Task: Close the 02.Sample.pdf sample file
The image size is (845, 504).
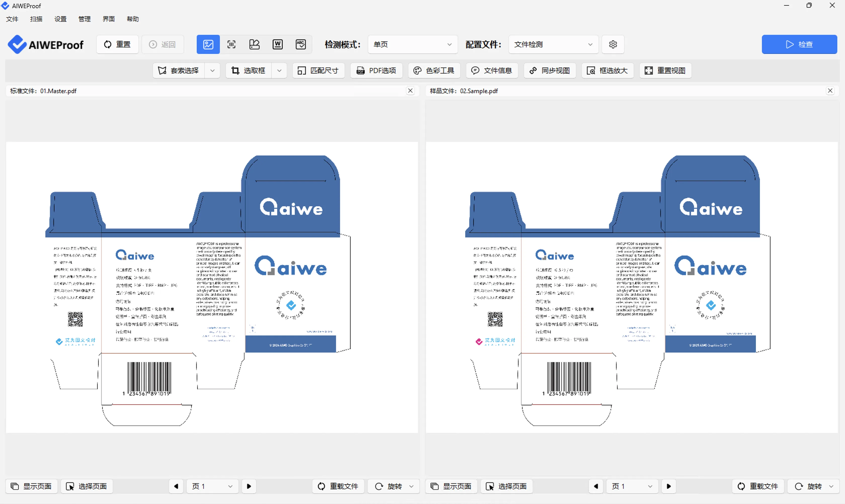Action: (830, 91)
